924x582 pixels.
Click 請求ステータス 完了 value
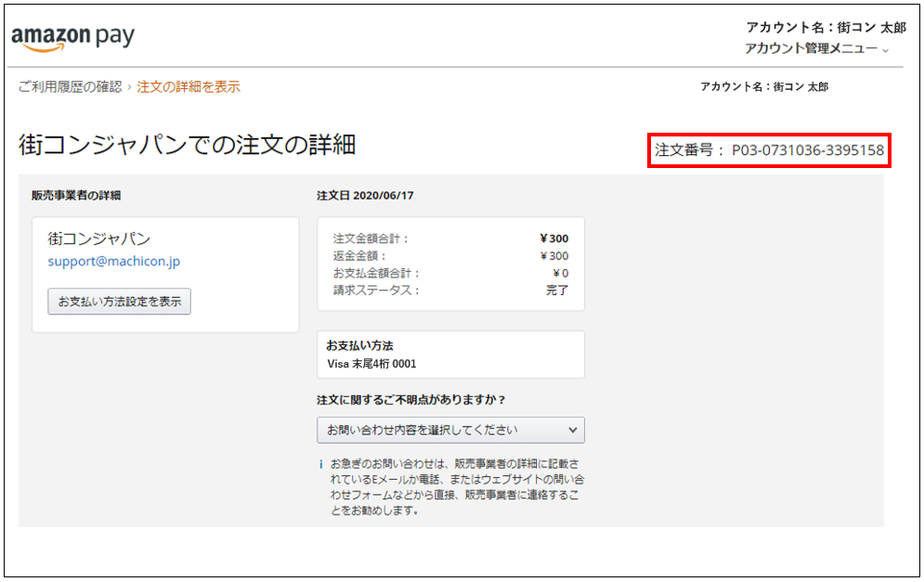(x=557, y=290)
